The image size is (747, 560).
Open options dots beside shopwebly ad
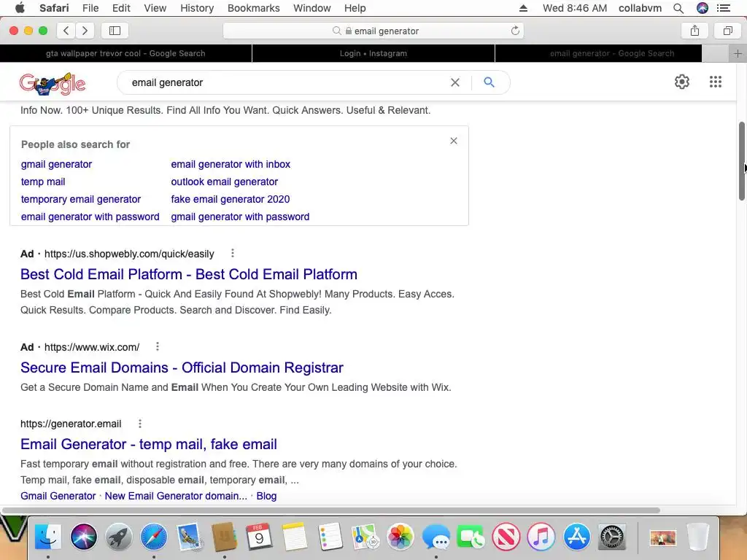(233, 253)
